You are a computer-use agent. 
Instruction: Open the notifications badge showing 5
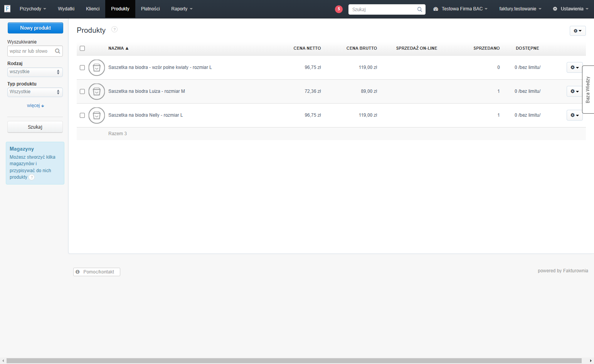339,9
